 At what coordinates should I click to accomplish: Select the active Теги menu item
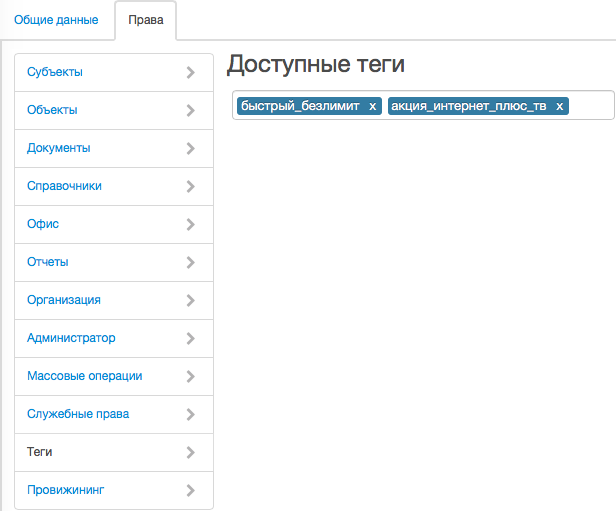[114, 452]
